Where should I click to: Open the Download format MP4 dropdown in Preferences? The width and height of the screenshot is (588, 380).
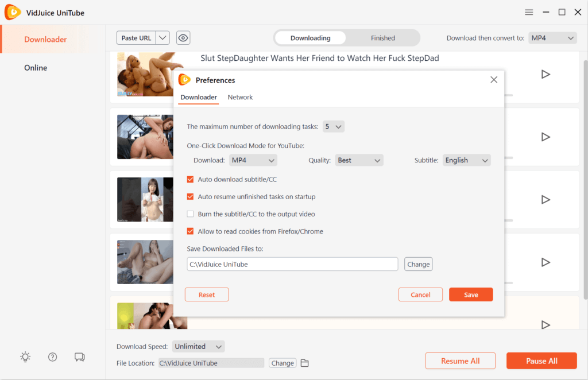pos(253,160)
